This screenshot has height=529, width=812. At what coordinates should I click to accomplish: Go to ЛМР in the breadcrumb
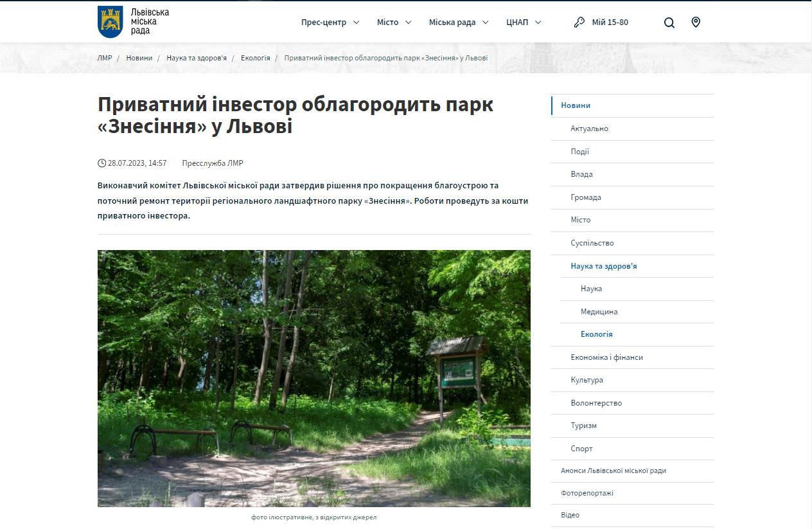click(x=105, y=58)
